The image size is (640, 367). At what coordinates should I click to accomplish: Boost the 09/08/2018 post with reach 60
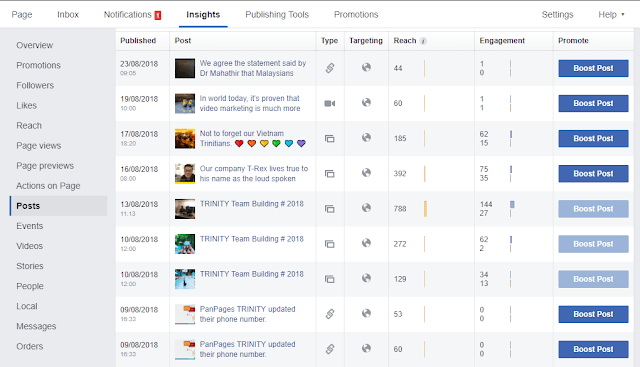tap(593, 349)
